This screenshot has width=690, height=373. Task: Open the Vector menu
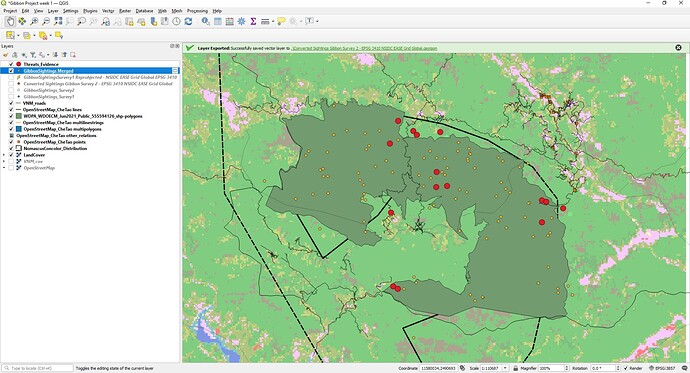pos(108,11)
